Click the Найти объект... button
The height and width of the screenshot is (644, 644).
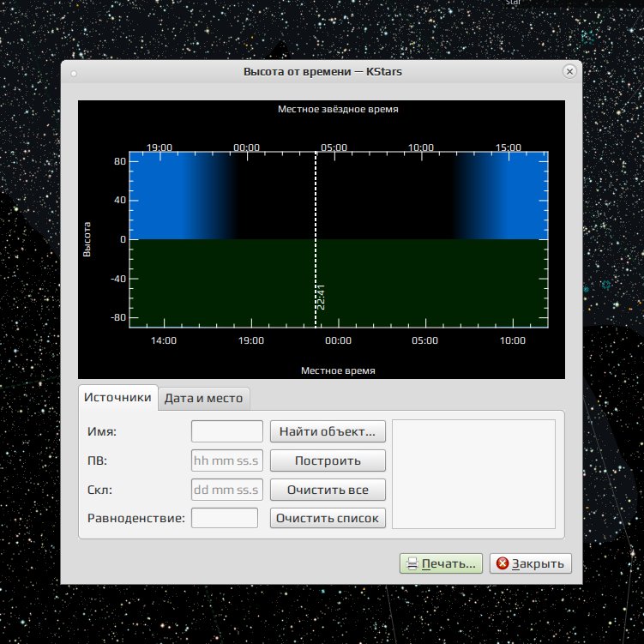pyautogui.click(x=328, y=431)
